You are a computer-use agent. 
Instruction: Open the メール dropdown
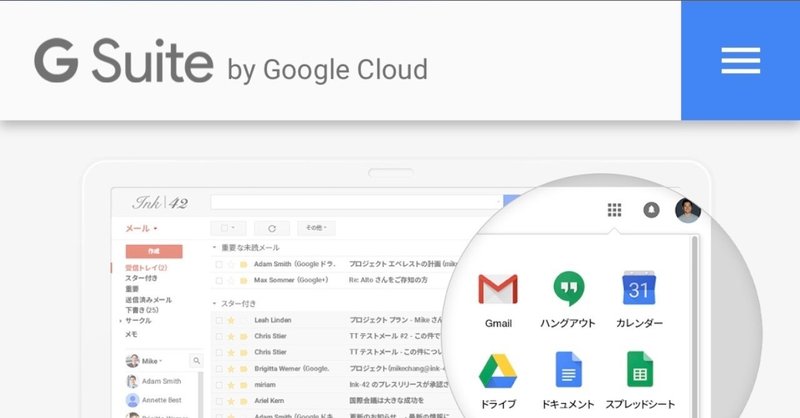[x=141, y=228]
